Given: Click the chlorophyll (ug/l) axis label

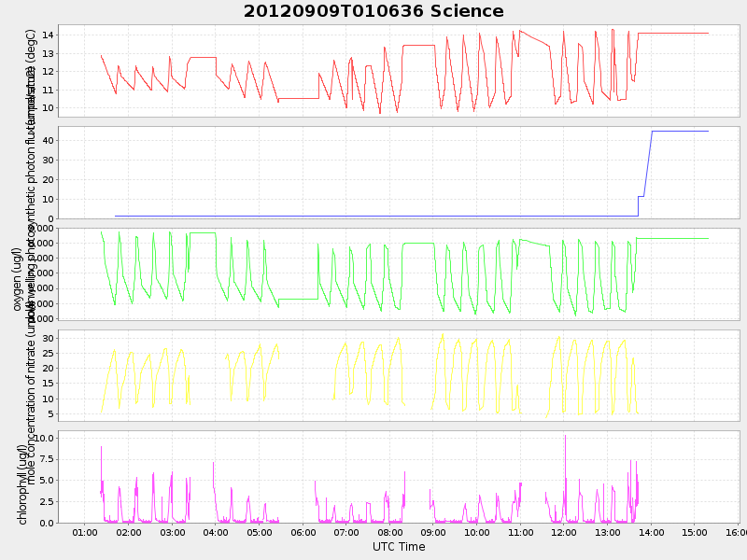Looking at the screenshot, I should tap(21, 484).
